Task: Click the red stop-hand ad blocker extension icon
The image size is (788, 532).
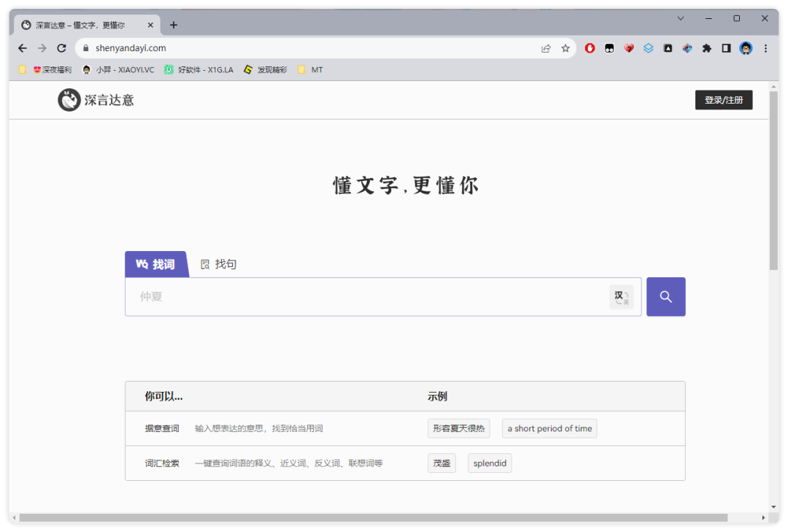Action: 590,48
